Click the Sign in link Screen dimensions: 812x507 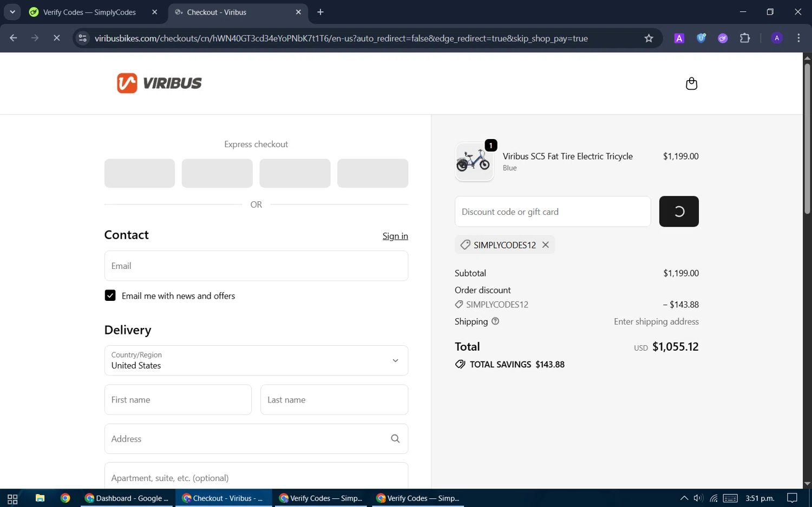point(395,236)
